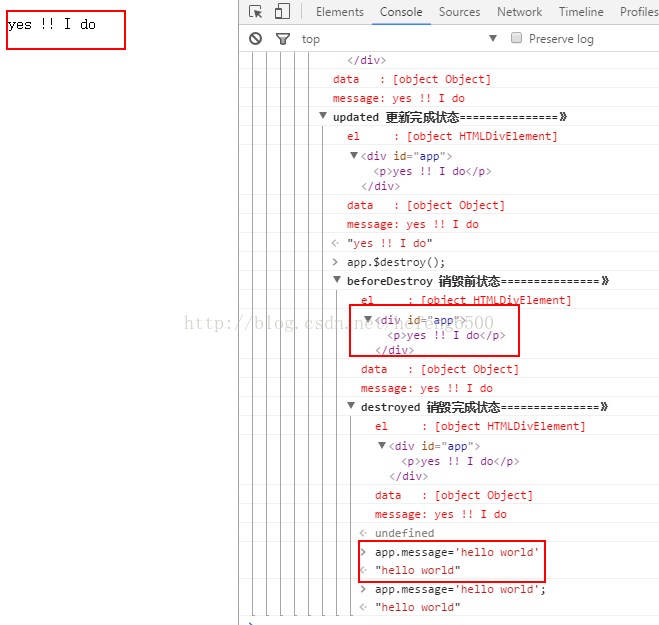659x625 pixels.
Task: Collapse div#app node under updated group
Action: (x=354, y=156)
